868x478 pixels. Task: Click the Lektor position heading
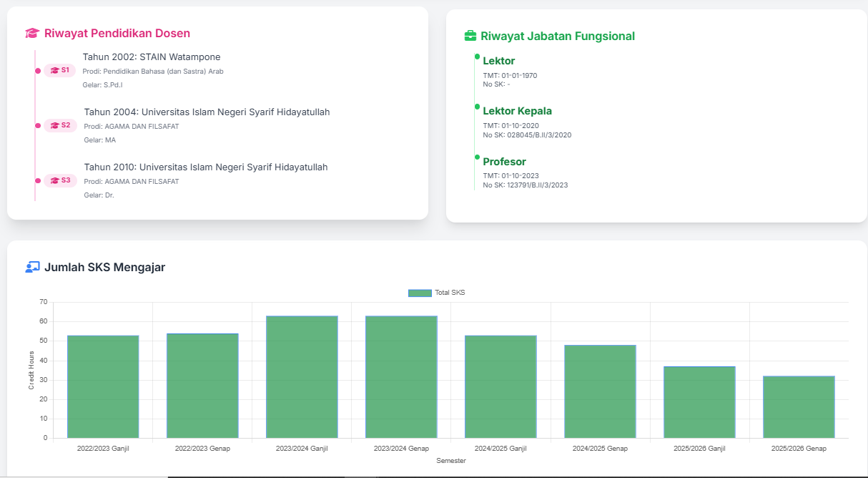(499, 61)
